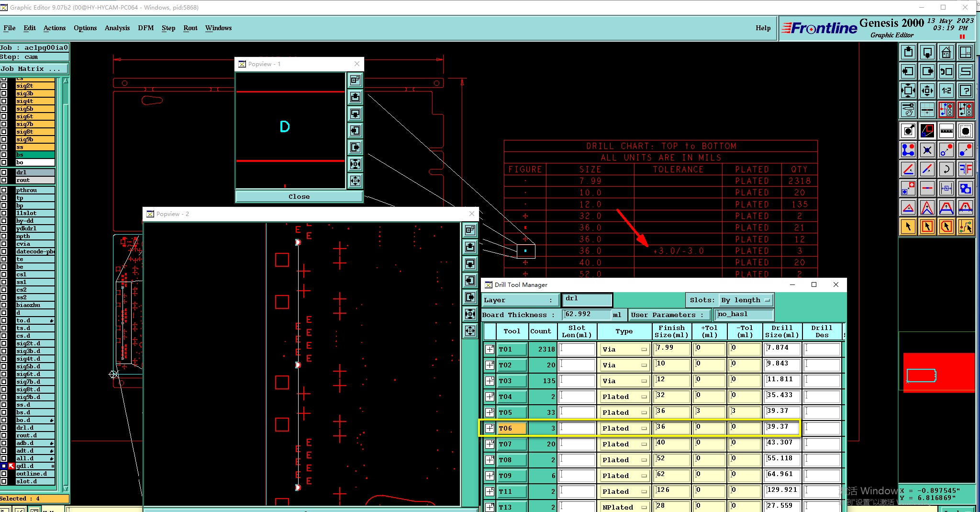Open the Type dropdown for tool T04

click(x=624, y=397)
